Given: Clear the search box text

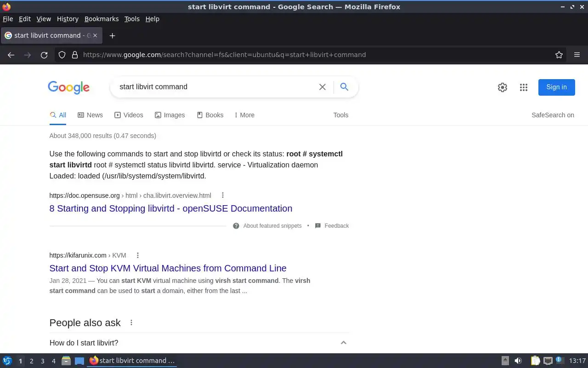Looking at the screenshot, I should pyautogui.click(x=322, y=87).
